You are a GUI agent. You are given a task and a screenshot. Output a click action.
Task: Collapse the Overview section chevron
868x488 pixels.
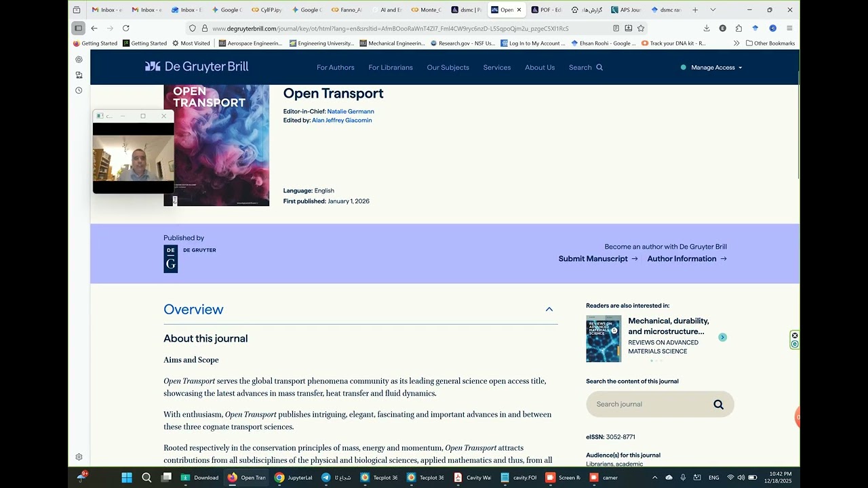[x=549, y=310]
